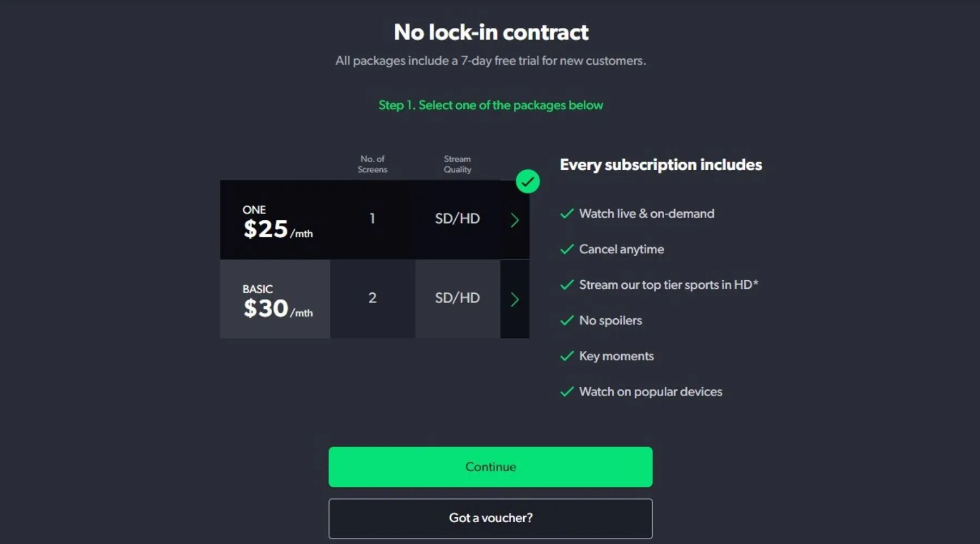Screen dimensions: 980x544
Task: Click the checkmark beside Key moments
Action: [567, 356]
